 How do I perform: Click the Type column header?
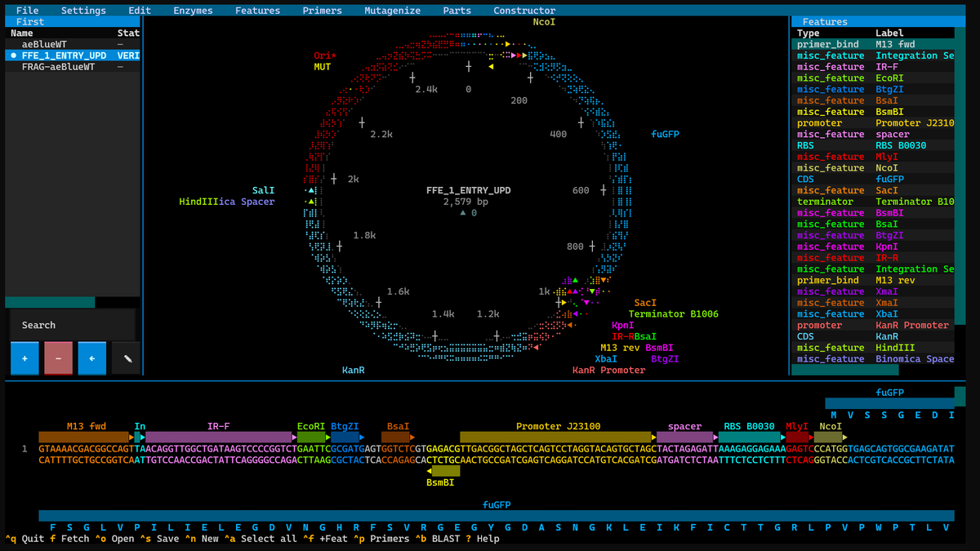pos(808,33)
